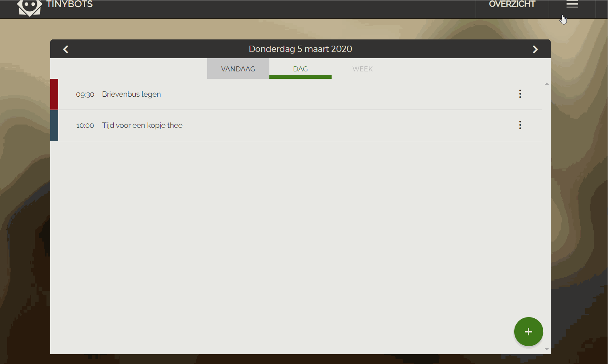Select the DAG tab
This screenshot has height=364, width=608.
coord(300,68)
